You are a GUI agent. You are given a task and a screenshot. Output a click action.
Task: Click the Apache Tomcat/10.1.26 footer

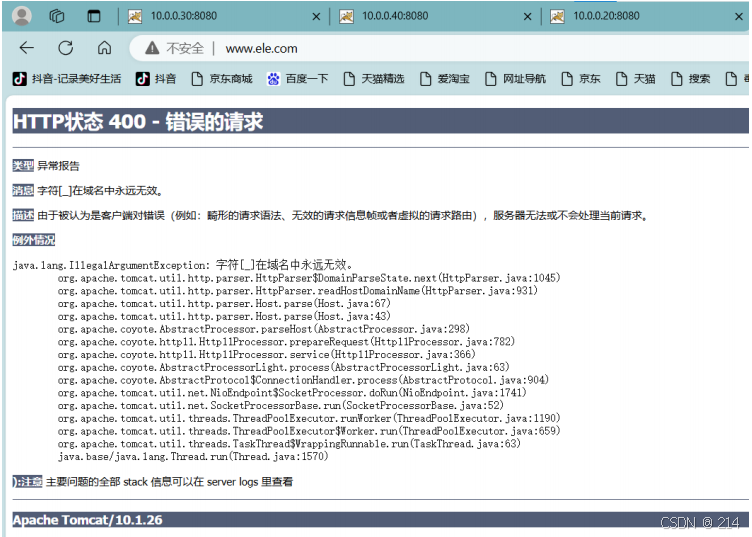click(x=87, y=520)
